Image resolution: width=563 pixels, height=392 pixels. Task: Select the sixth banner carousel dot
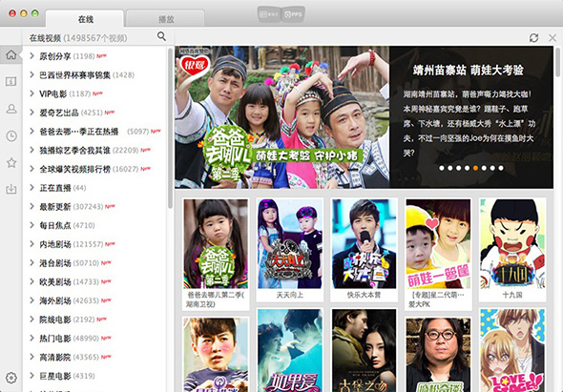coord(484,168)
